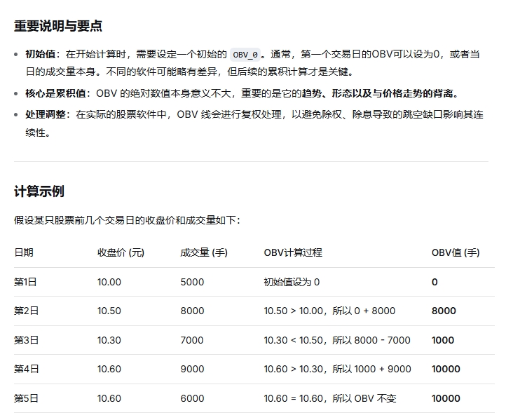
Task: Click the calculation "10.60 > 10.30，所以 1000 + 9000"
Action: tap(337, 369)
